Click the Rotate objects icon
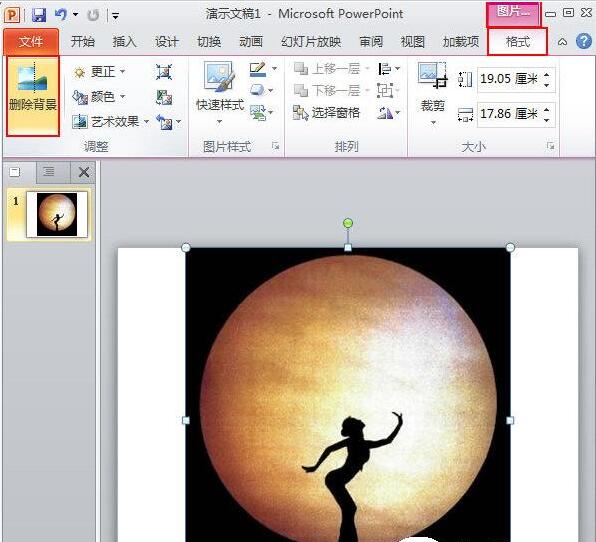596x542 pixels. point(385,113)
